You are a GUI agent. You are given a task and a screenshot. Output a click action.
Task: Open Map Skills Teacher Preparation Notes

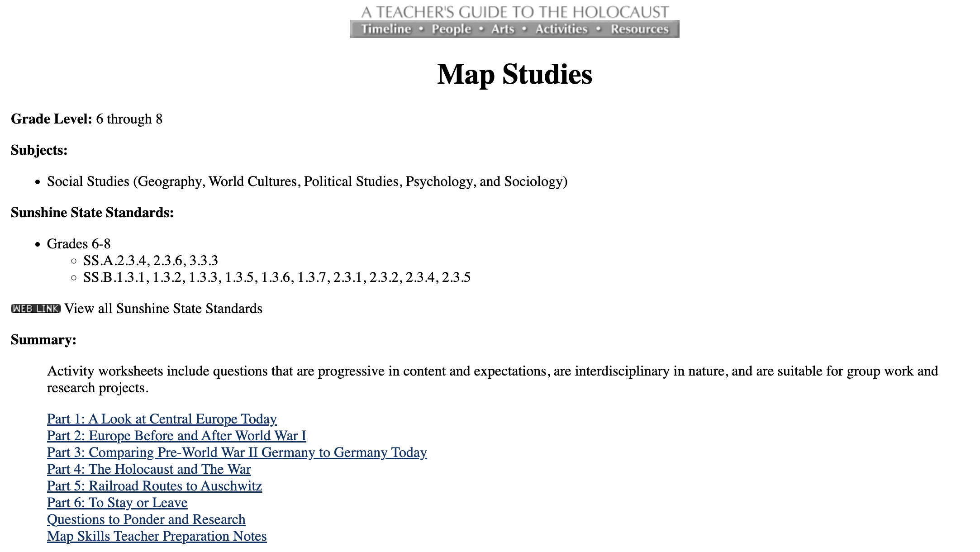point(157,536)
